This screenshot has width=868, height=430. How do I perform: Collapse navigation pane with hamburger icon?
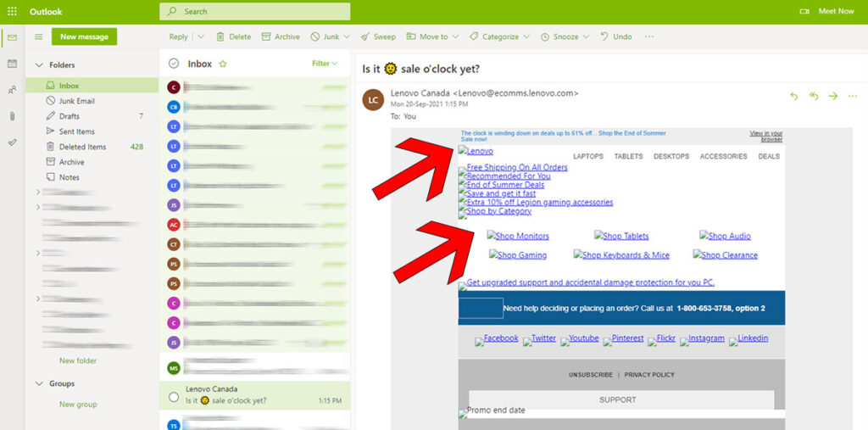pyautogui.click(x=38, y=37)
